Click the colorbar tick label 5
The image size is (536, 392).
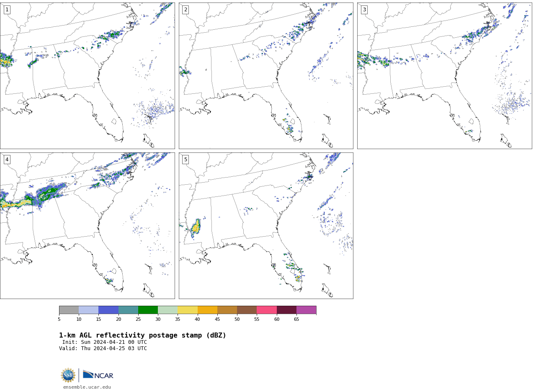59,320
